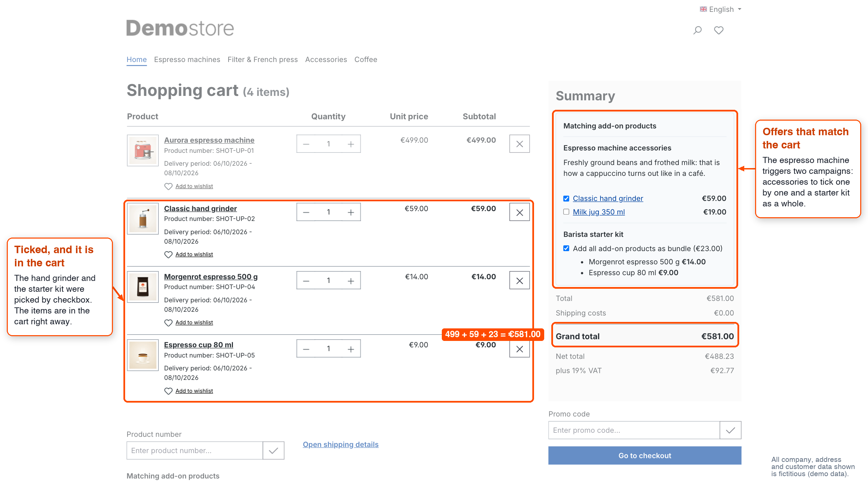This screenshot has width=868, height=488.
Task: Focus the Enter product number field
Action: click(x=195, y=450)
